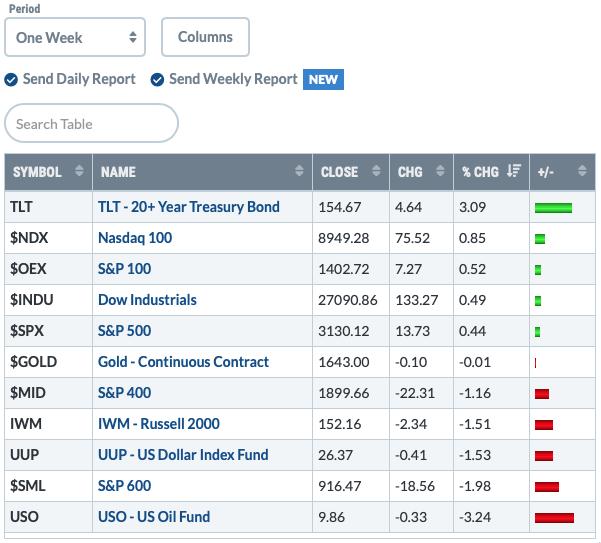
Task: Click the $SPX symbol cell
Action: click(x=48, y=331)
